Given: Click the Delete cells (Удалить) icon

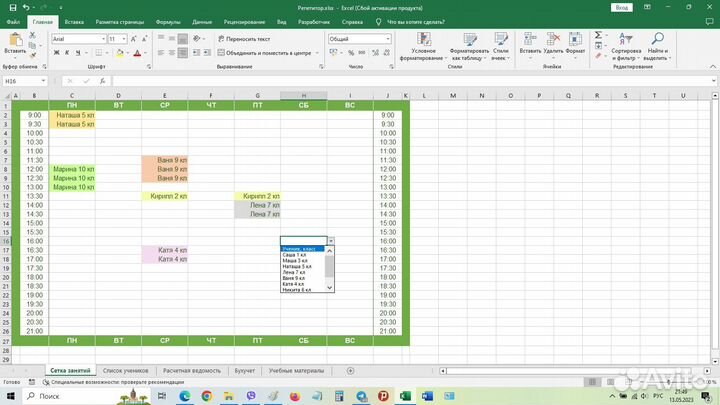Looking at the screenshot, I should [553, 39].
